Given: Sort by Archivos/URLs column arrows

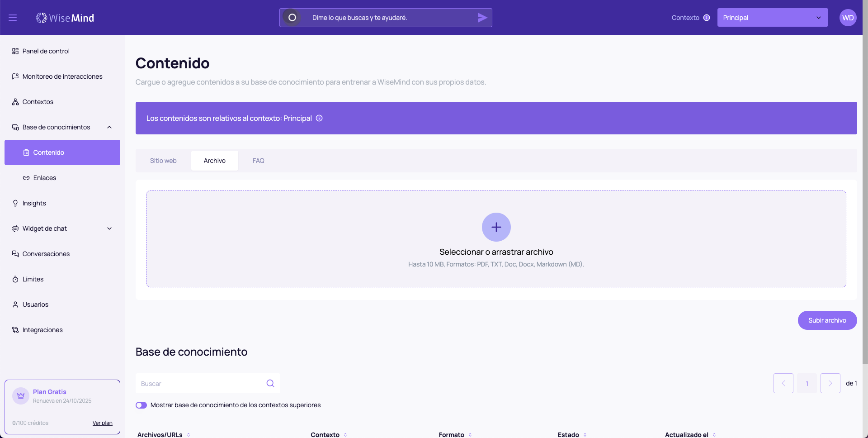Looking at the screenshot, I should point(189,435).
